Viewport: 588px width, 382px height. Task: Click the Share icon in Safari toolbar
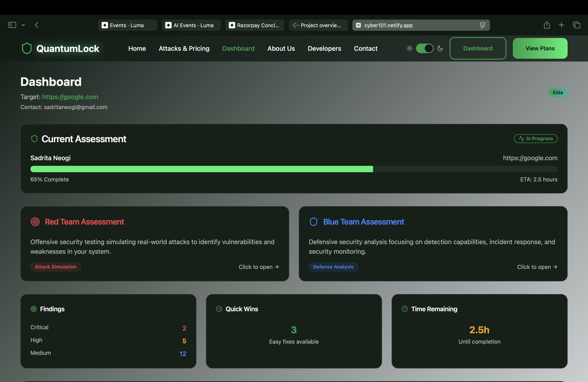(547, 25)
